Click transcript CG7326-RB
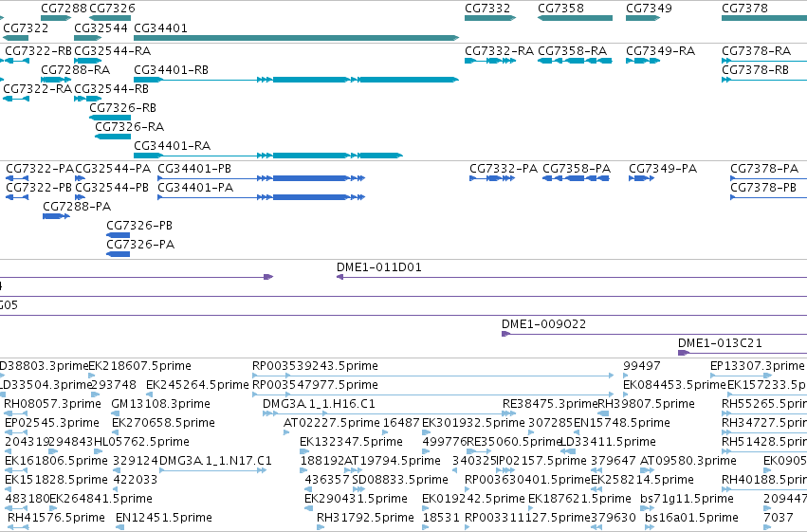807x532 pixels. point(122,108)
